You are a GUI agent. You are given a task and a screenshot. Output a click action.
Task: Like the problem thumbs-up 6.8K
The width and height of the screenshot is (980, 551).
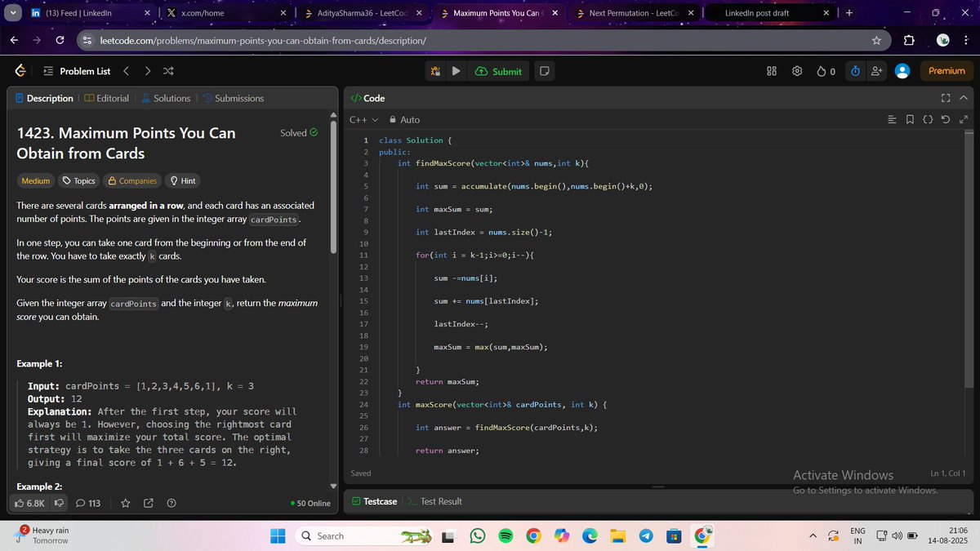30,503
